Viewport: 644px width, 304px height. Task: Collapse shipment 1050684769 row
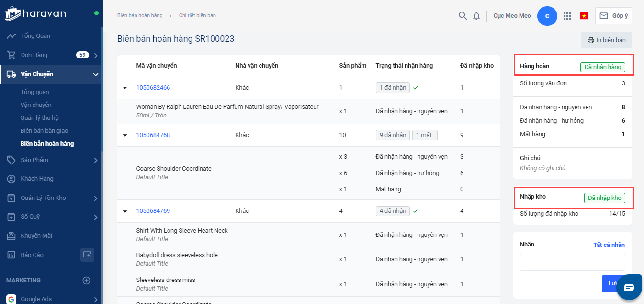[125, 211]
